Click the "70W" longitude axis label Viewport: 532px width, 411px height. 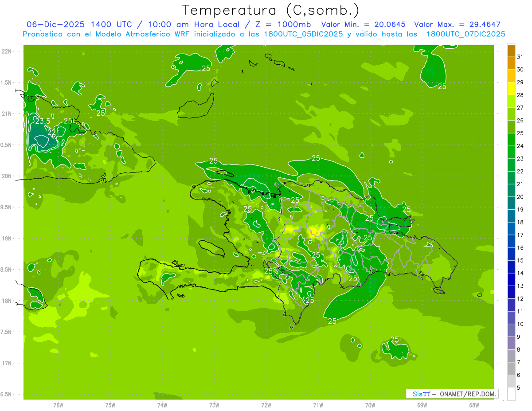(370, 405)
